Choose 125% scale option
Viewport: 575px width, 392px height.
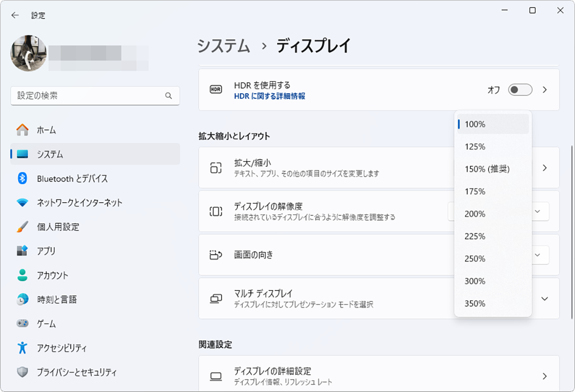475,147
